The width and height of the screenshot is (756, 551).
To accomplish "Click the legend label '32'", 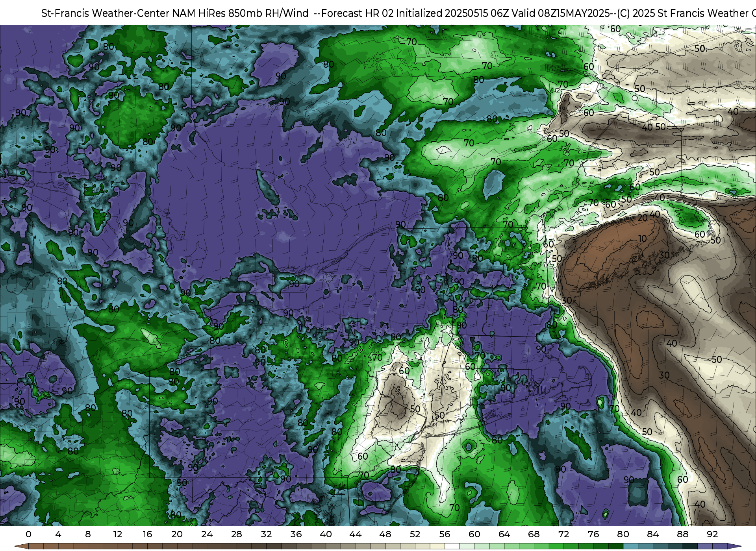I will [x=267, y=534].
